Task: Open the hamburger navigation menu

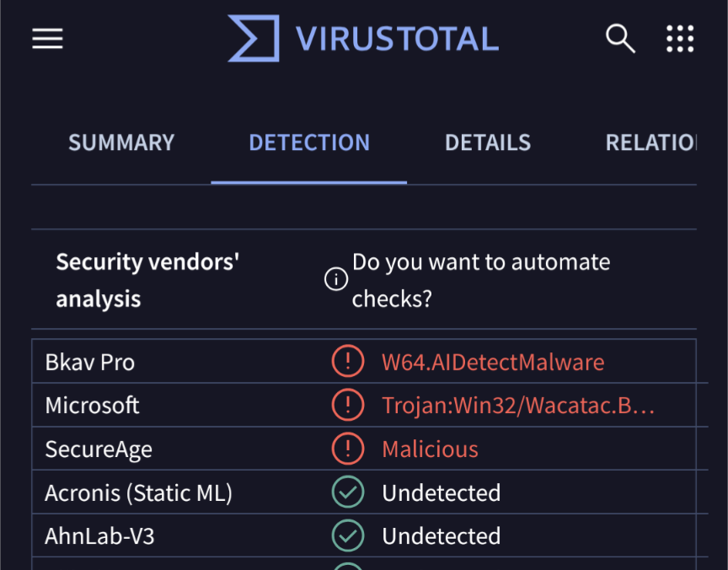Action: tap(47, 38)
